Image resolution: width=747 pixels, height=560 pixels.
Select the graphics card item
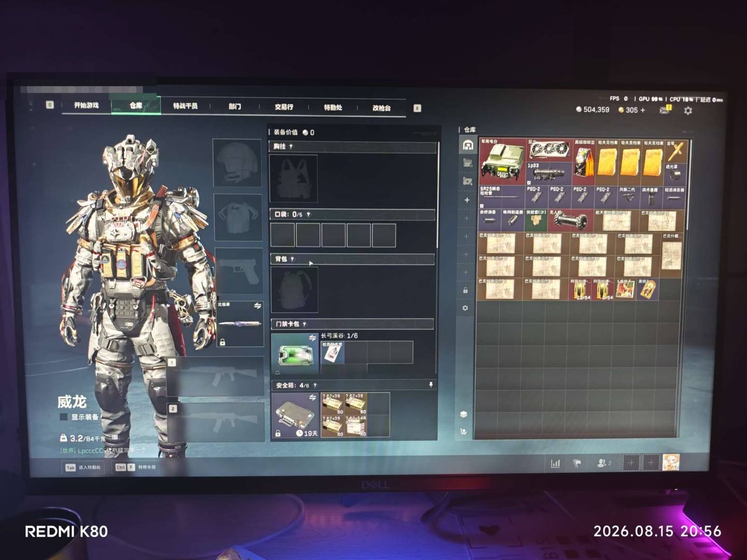(549, 150)
